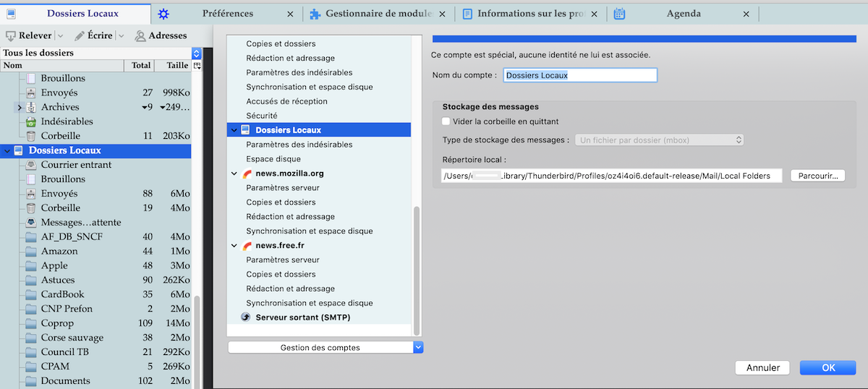Screen dimensions: 868x389
Task: Click the Informations profils document icon
Action: (x=467, y=14)
